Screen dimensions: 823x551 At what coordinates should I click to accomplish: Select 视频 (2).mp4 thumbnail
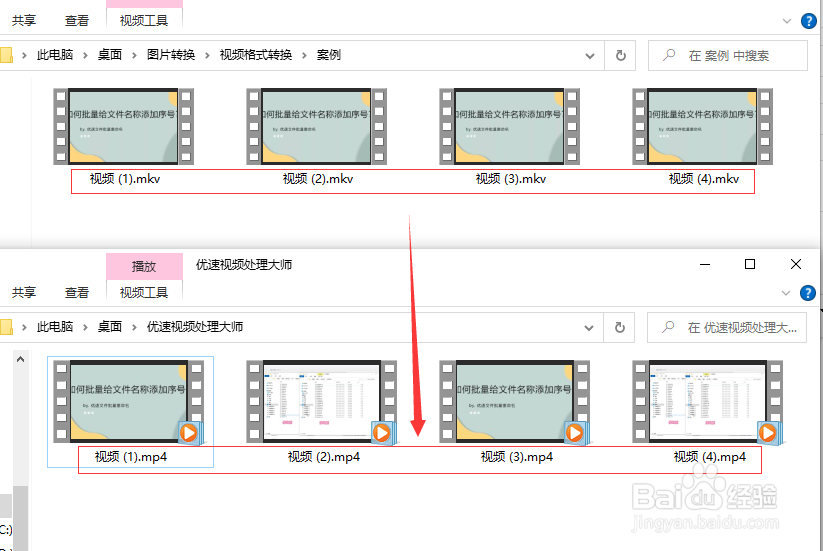322,403
